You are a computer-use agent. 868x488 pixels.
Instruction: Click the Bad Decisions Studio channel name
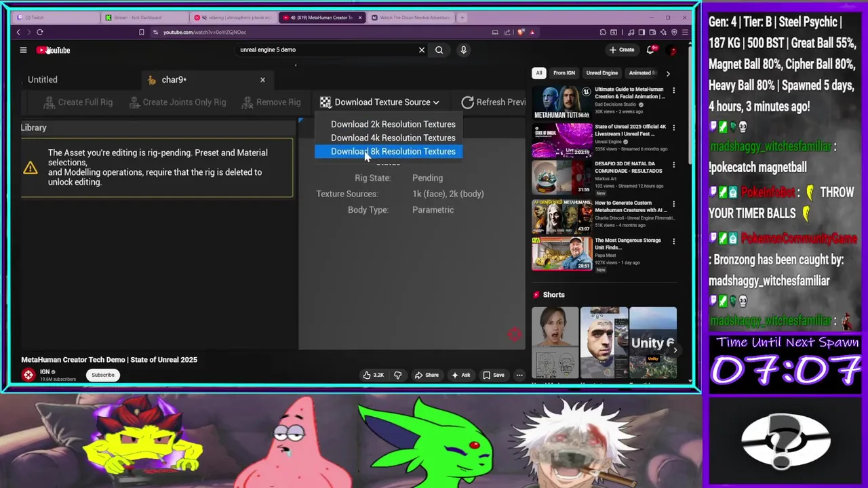616,104
